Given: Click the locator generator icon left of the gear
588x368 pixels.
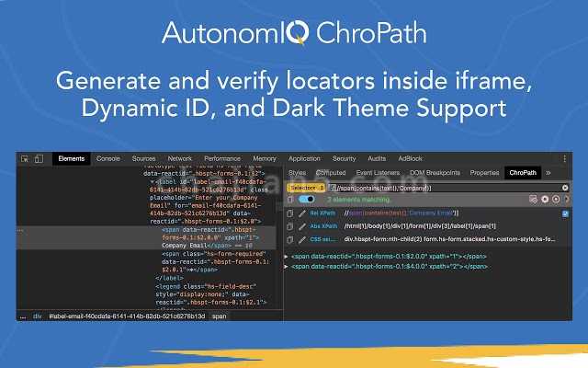Looking at the screenshot, I should (533, 200).
